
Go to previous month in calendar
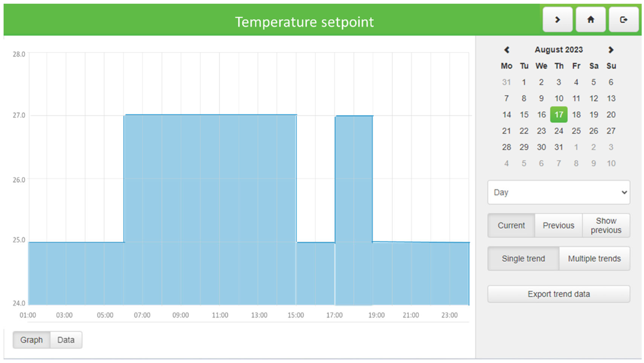click(507, 50)
